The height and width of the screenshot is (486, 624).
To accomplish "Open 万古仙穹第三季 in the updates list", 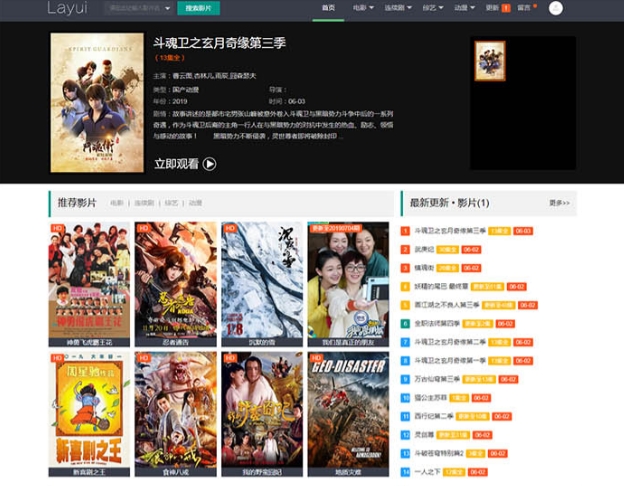I will pyautogui.click(x=437, y=379).
